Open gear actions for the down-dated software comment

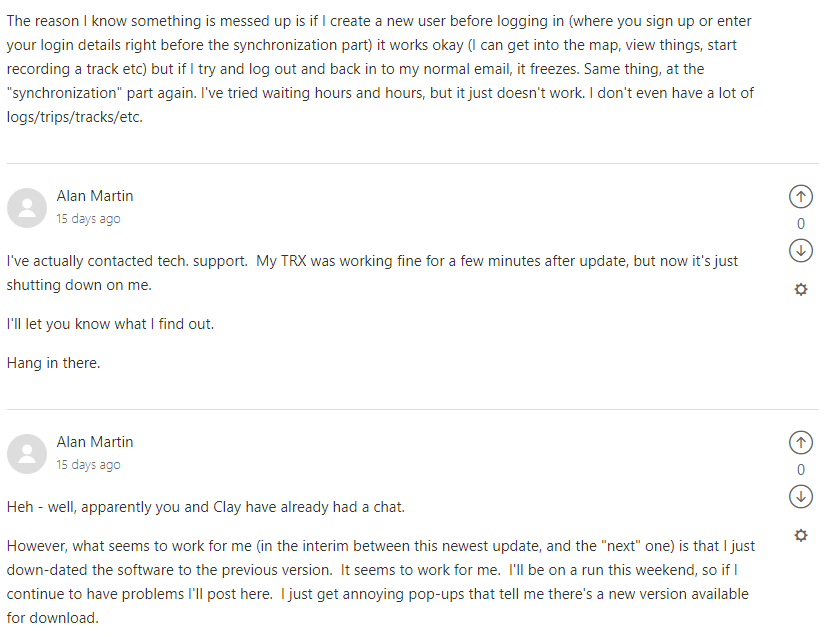pyautogui.click(x=800, y=535)
